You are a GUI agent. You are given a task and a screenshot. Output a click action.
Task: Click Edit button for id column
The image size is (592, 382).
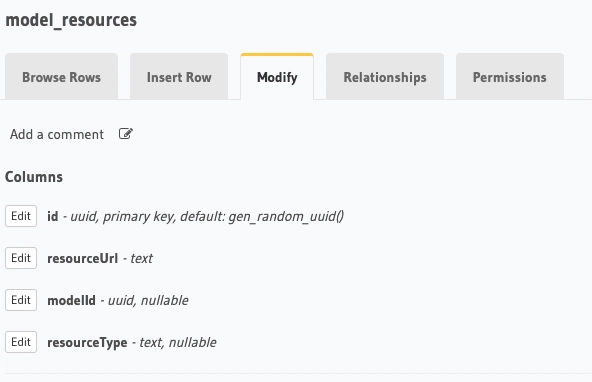21,216
